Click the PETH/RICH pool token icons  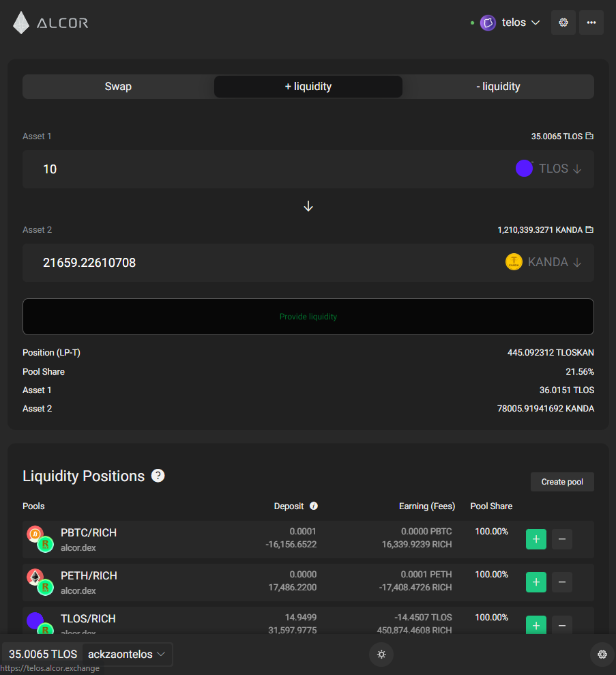(x=40, y=582)
